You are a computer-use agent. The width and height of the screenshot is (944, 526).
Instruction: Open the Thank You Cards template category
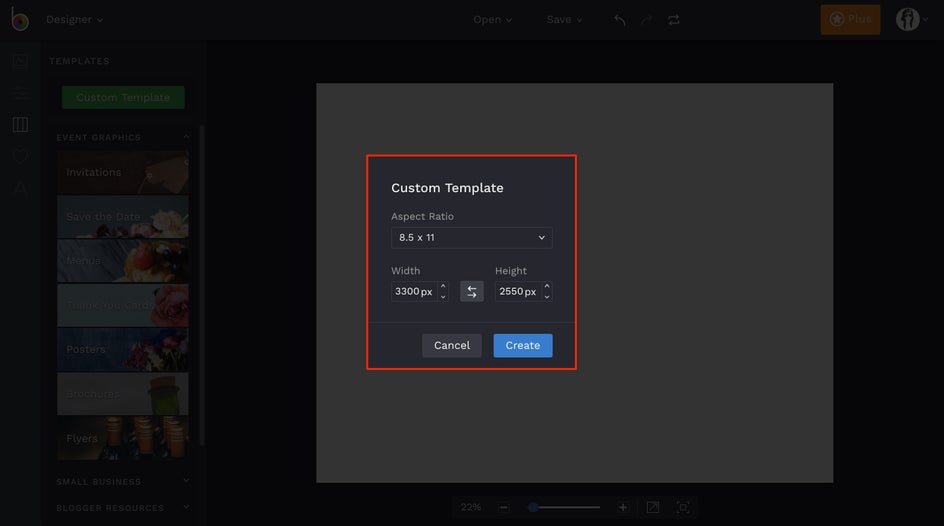123,305
